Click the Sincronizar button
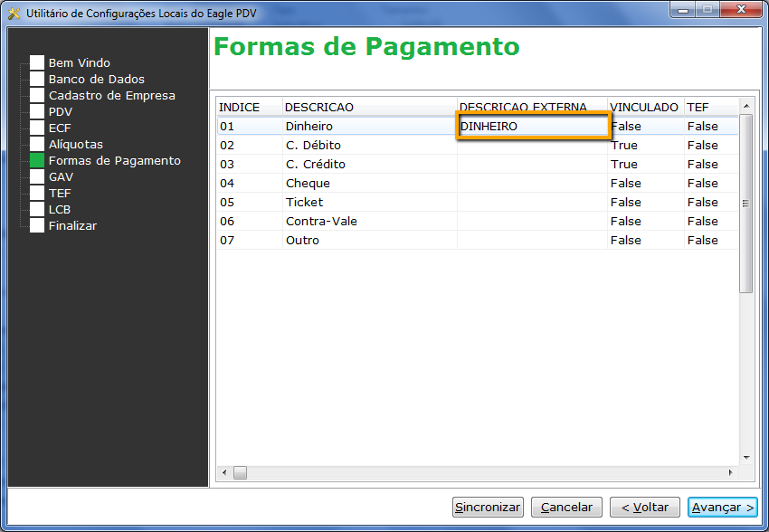This screenshot has width=769, height=532. (x=488, y=507)
